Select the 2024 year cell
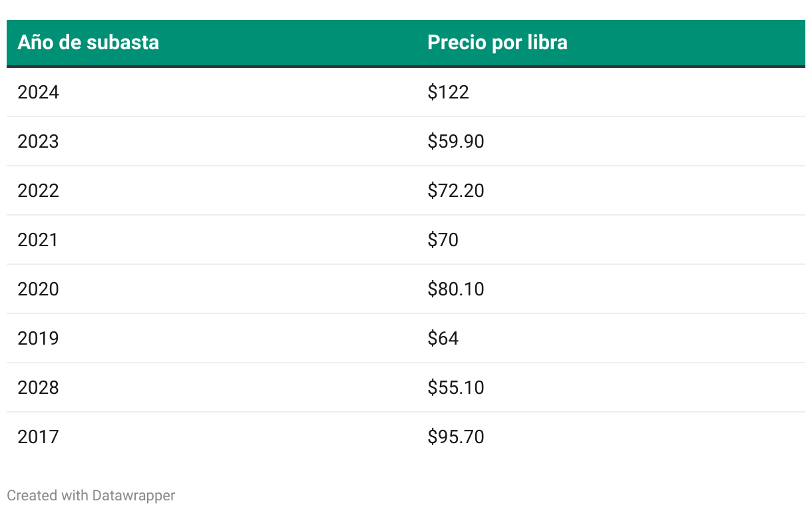This screenshot has height=511, width=812. (38, 92)
